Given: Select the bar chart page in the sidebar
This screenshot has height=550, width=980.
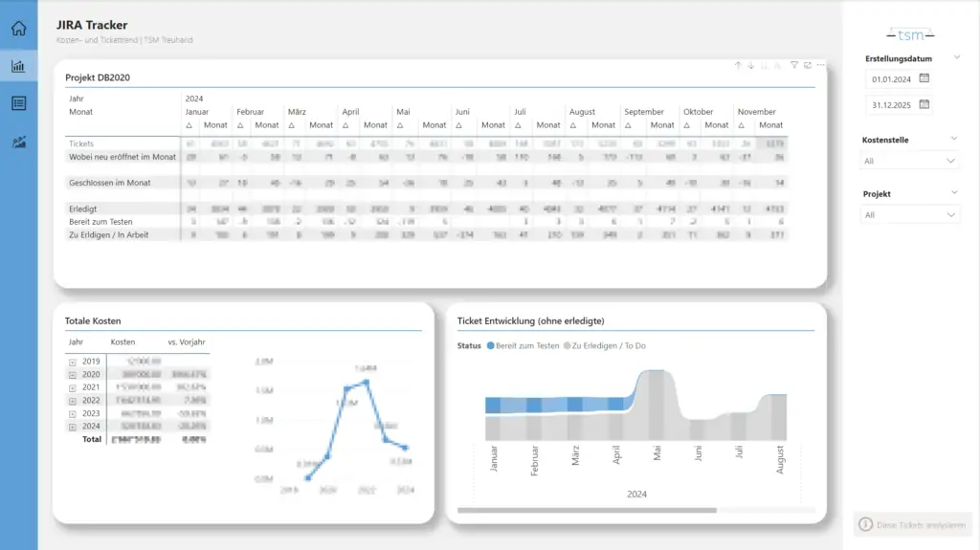Looking at the screenshot, I should click(19, 66).
